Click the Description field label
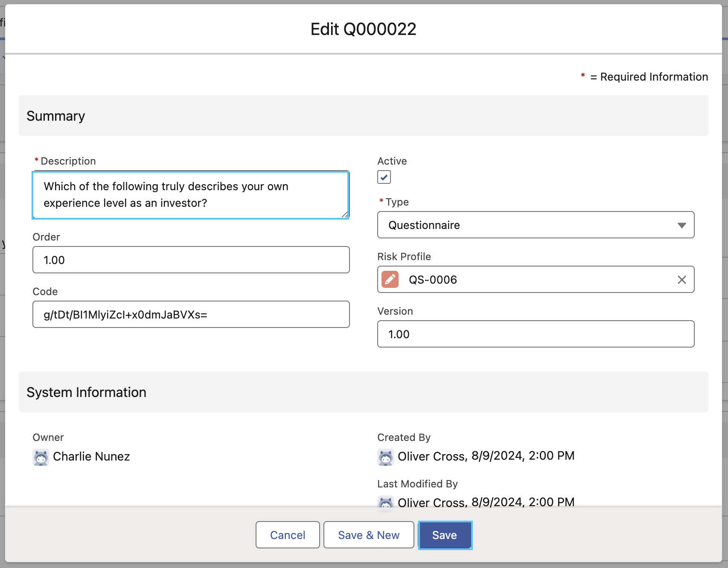This screenshot has height=568, width=728. (68, 161)
